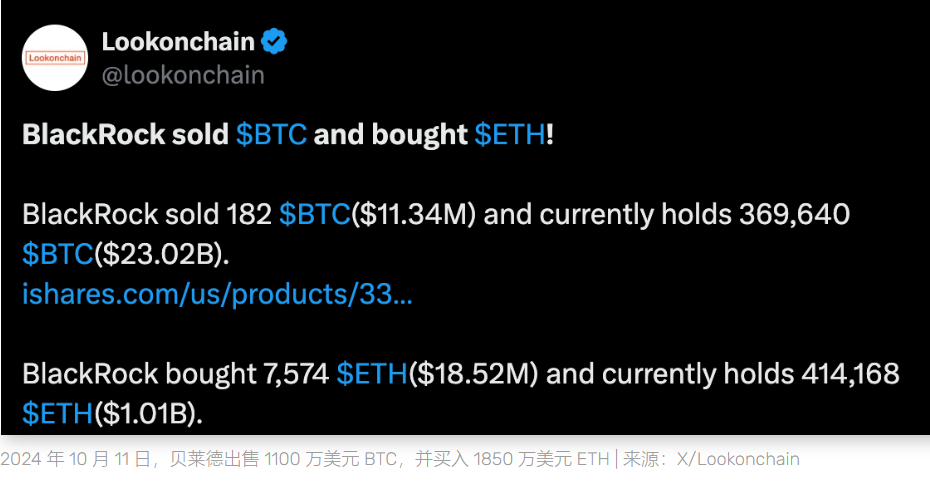Open the $ETH cashtag after "bought 7,574"
Viewport: 930px width, 481px height.
(372, 374)
